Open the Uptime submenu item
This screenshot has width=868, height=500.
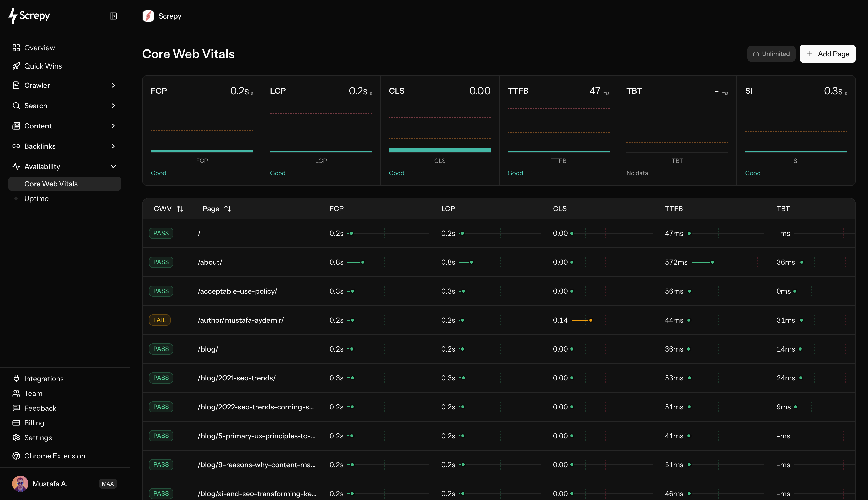36,198
